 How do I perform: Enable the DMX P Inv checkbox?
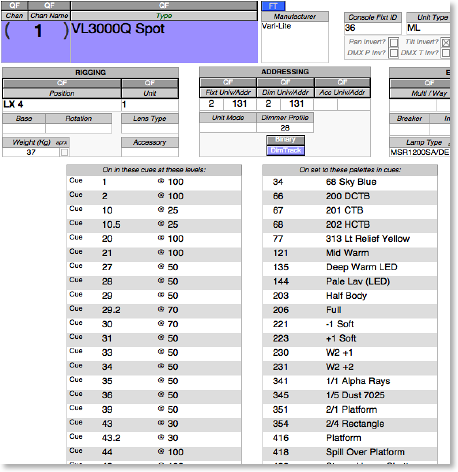coord(394,53)
